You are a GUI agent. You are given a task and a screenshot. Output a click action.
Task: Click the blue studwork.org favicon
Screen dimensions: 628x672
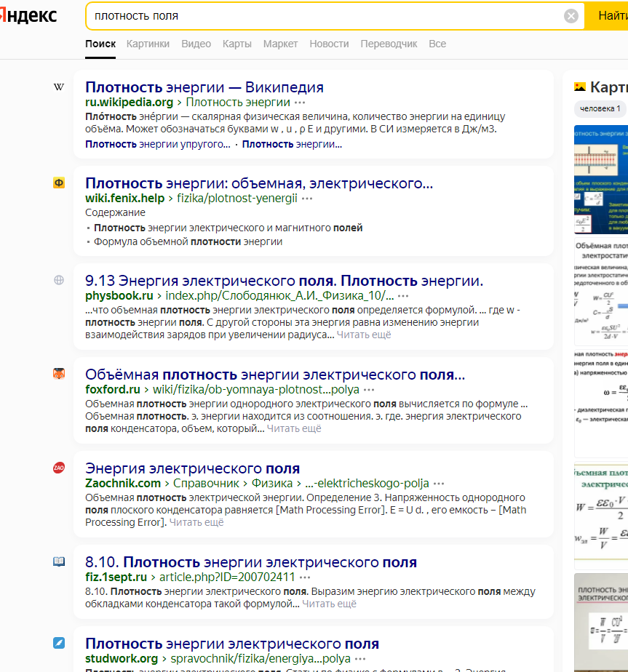tap(59, 643)
